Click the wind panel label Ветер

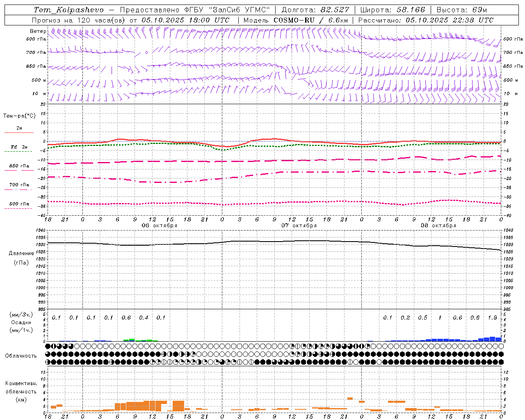[38, 31]
